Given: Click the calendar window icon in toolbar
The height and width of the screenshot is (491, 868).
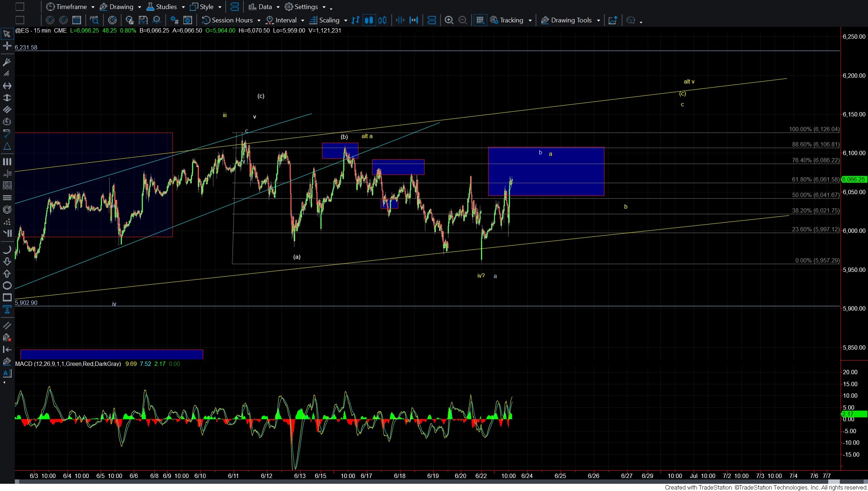Looking at the screenshot, I should click(x=76, y=20).
